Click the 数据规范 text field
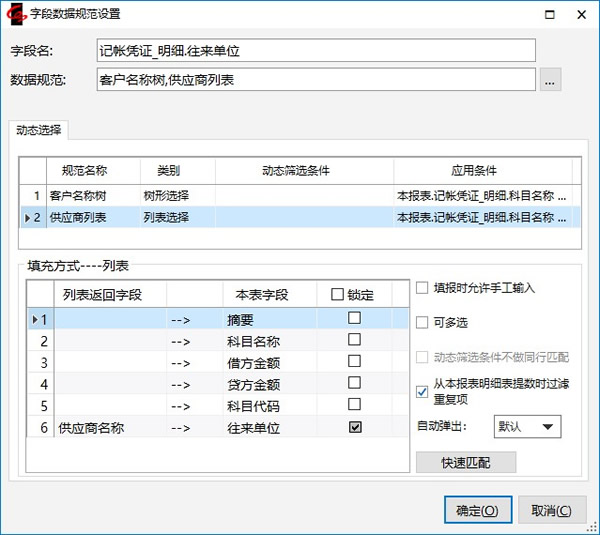This screenshot has height=535, width=600. pos(316,80)
